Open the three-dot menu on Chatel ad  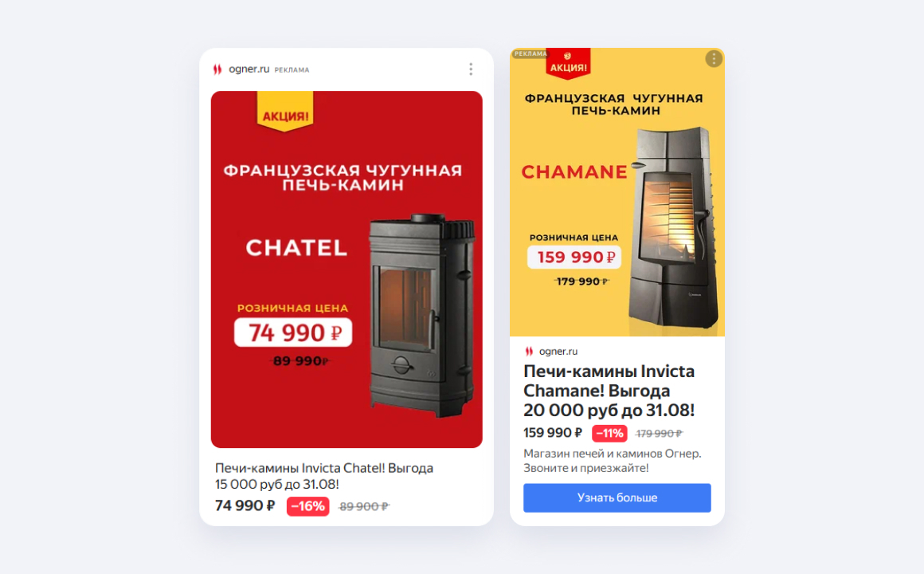[470, 69]
